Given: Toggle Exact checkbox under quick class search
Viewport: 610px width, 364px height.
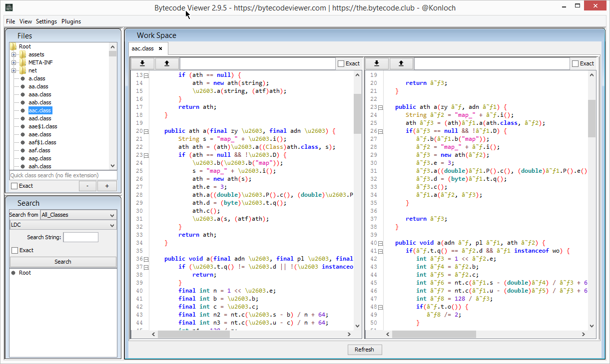Looking at the screenshot, I should coord(14,186).
